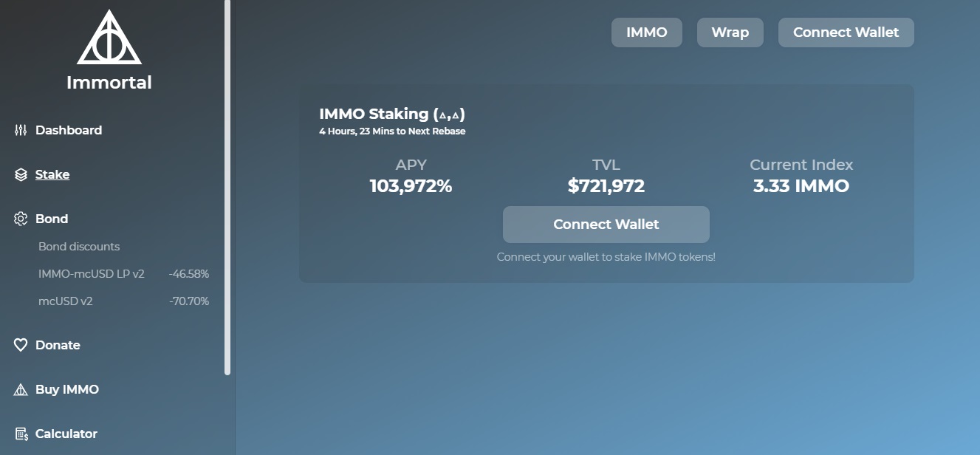Click the Buy IMMO triangle icon
The height and width of the screenshot is (455, 980).
pos(21,389)
